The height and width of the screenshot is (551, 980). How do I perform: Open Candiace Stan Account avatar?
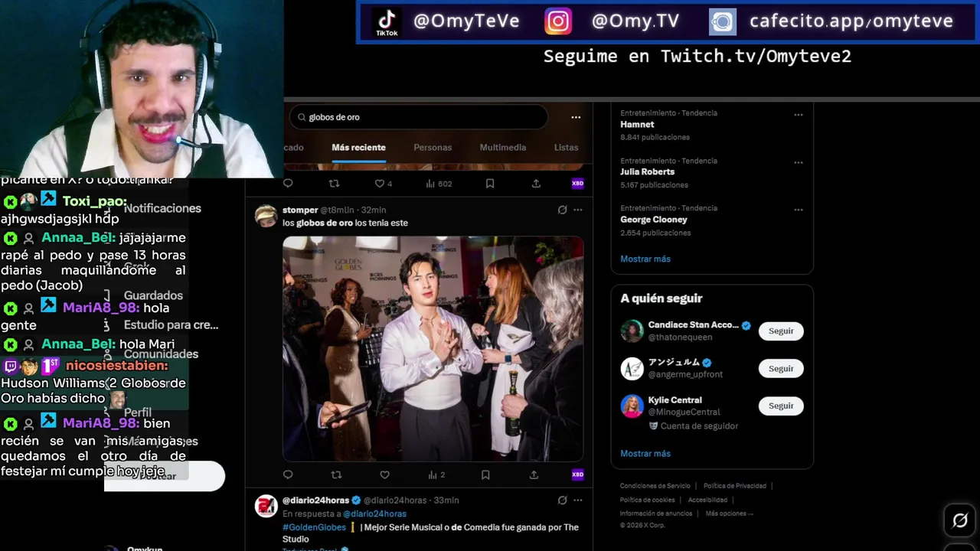632,331
